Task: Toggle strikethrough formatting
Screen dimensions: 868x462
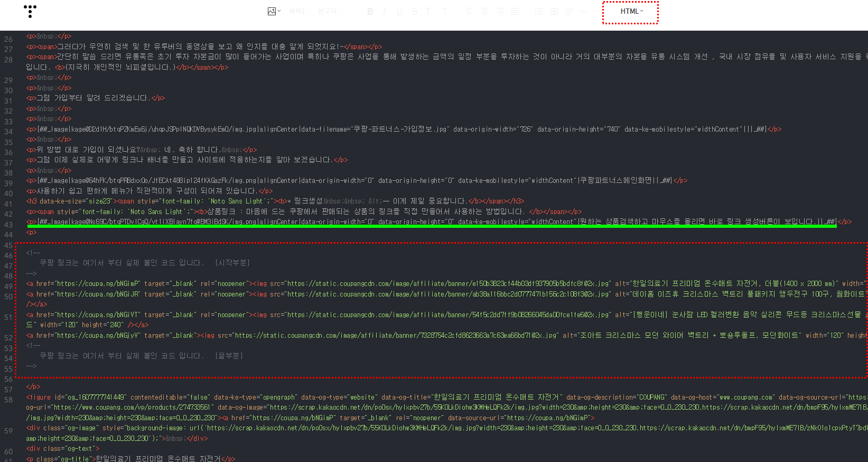Action: [414, 11]
